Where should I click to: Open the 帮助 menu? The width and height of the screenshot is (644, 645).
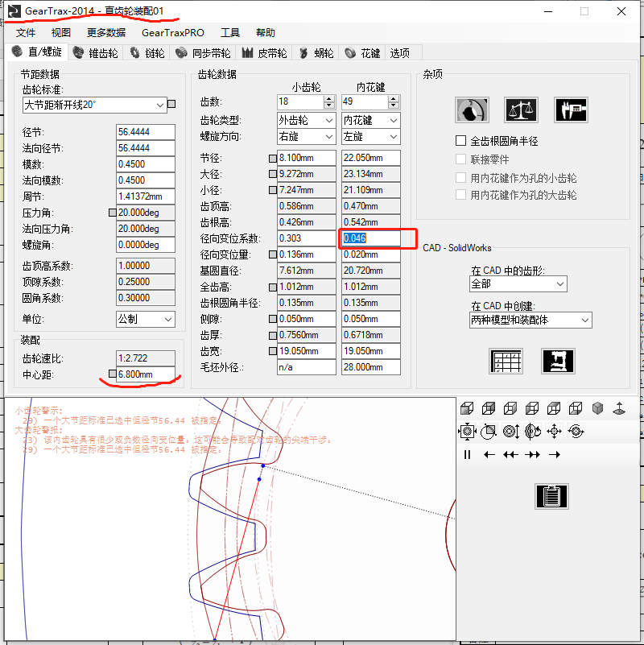[x=266, y=32]
